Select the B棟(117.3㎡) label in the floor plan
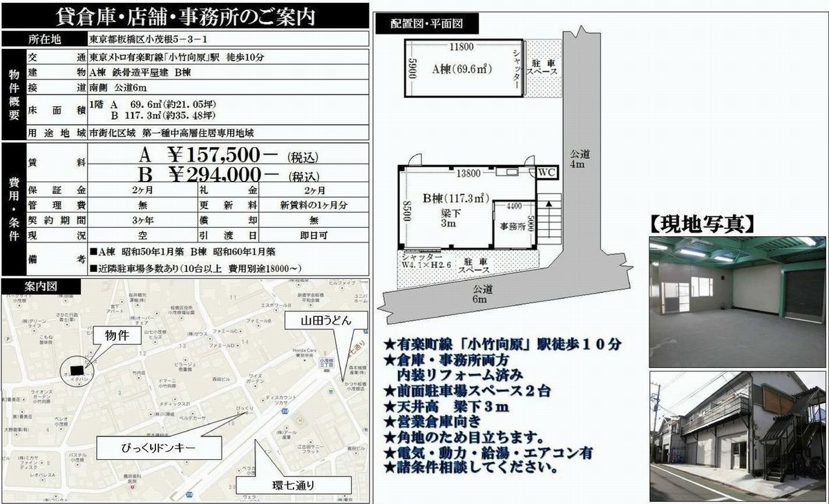The height and width of the screenshot is (504, 829). pyautogui.click(x=455, y=198)
